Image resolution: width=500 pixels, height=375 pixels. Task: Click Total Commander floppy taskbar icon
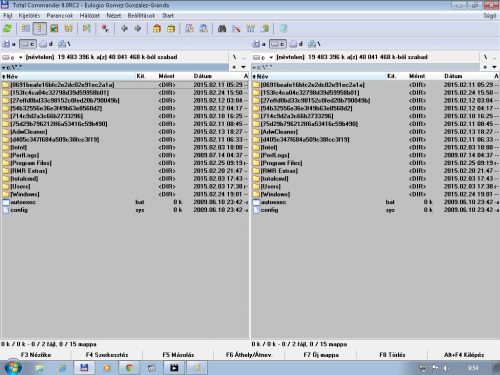click(x=84, y=368)
